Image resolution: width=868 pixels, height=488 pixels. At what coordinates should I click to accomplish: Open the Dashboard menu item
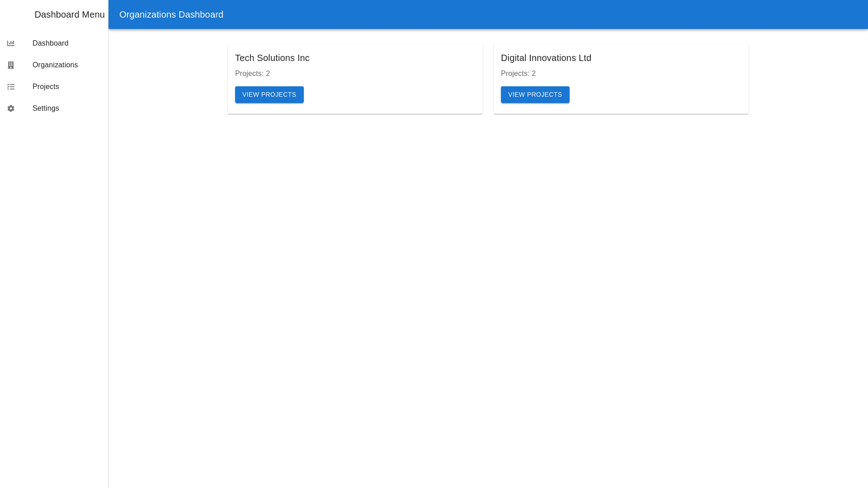point(50,43)
